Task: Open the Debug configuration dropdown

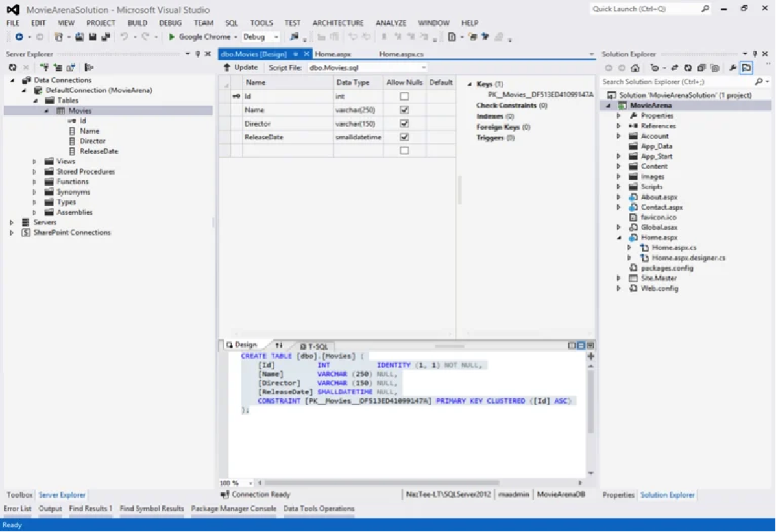Action: [x=276, y=36]
